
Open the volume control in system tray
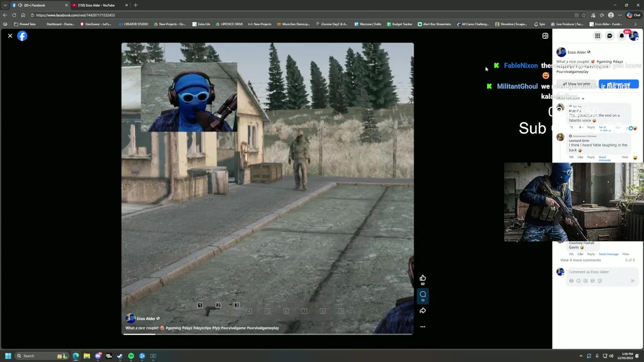tap(611, 356)
